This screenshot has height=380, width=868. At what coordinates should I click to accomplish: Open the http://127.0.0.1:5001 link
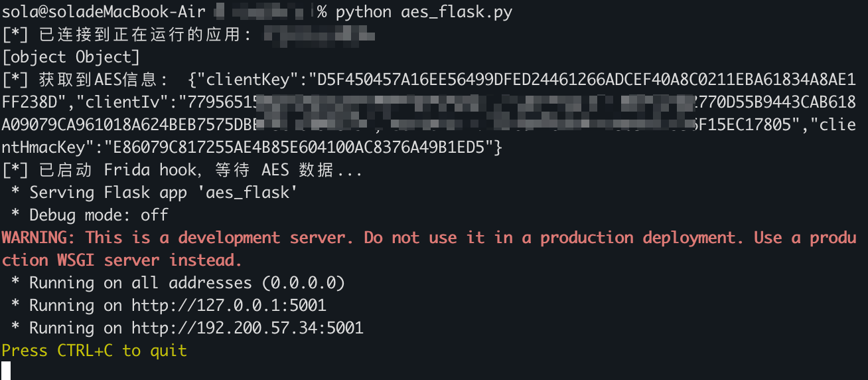[x=228, y=306]
